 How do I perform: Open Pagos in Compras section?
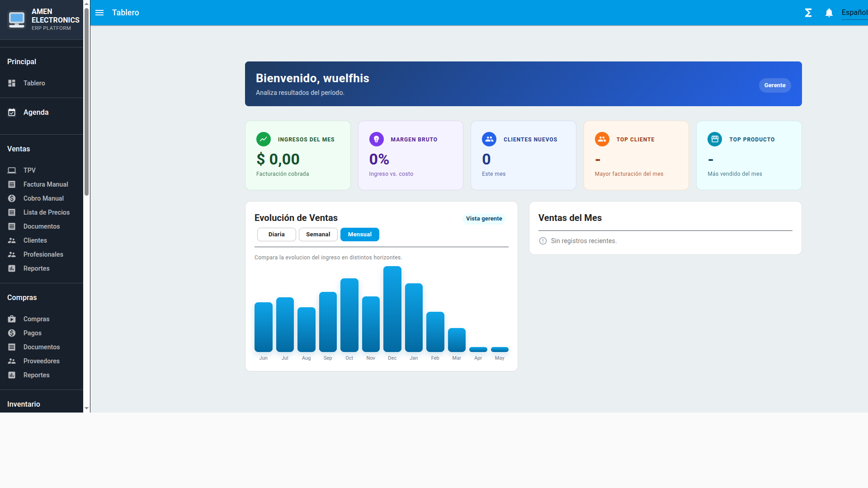pyautogui.click(x=42, y=333)
